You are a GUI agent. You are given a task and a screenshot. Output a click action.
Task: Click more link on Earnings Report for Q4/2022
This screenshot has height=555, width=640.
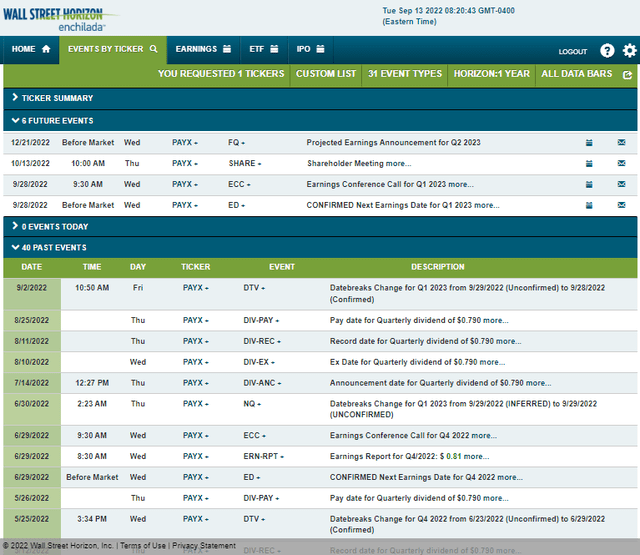(x=476, y=456)
